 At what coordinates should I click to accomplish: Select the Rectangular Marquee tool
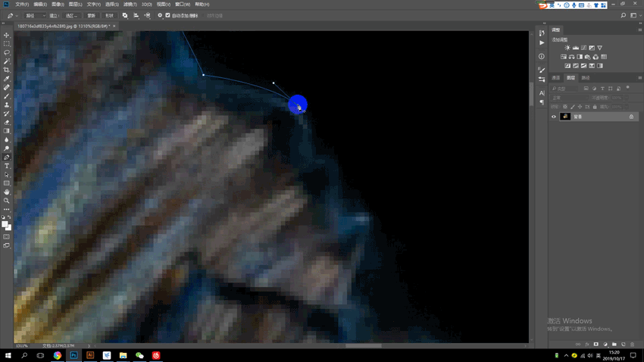point(7,43)
